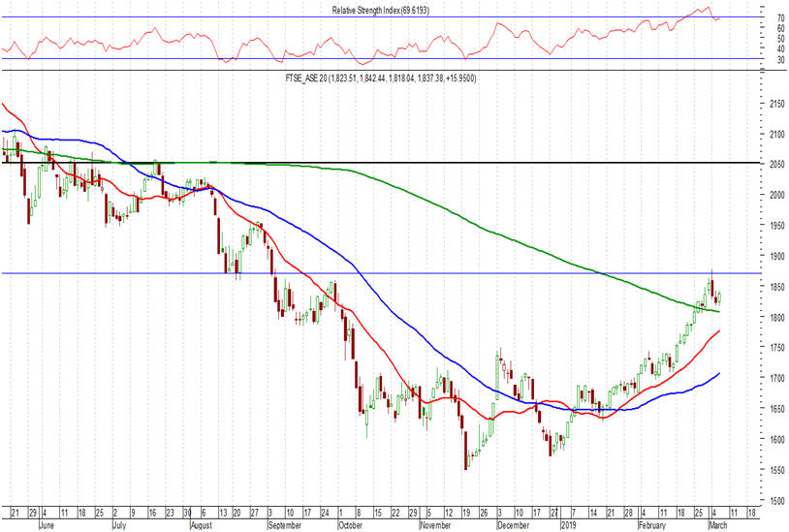Click the 1600 price axis label

tap(777, 440)
